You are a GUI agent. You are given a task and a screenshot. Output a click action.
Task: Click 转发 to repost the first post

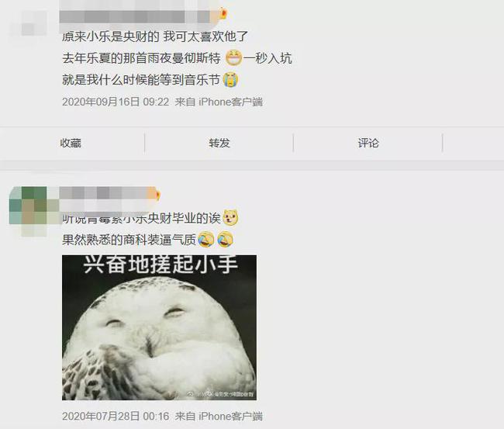[219, 143]
